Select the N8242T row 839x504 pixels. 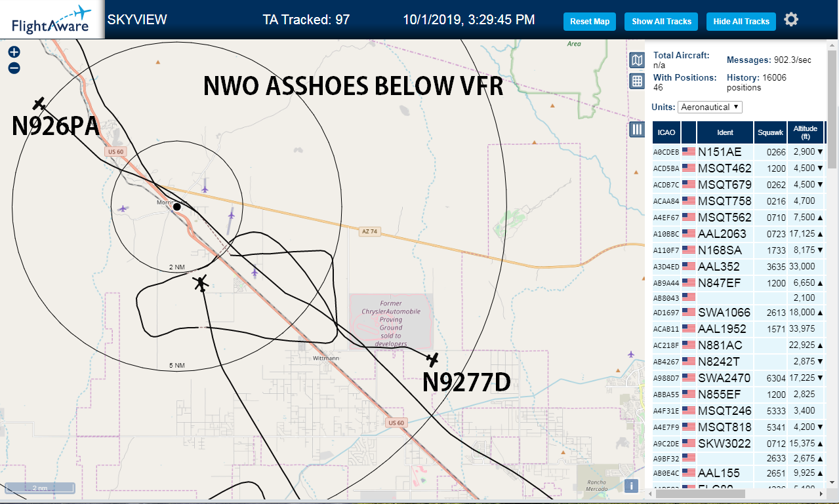(738, 361)
